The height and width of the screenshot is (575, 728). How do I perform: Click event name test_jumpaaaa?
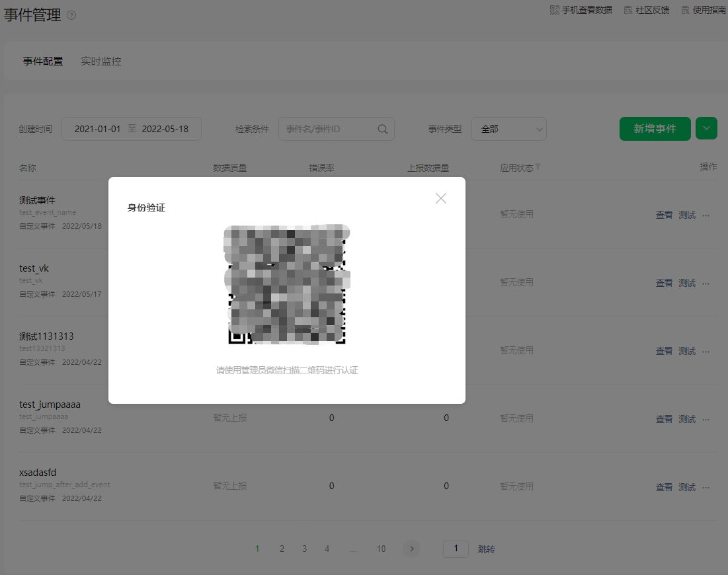(x=50, y=404)
